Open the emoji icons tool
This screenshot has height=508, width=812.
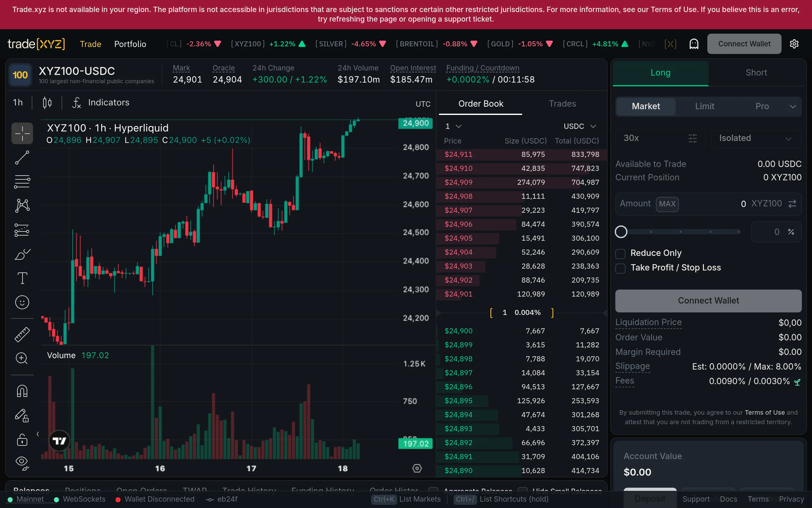pyautogui.click(x=22, y=302)
